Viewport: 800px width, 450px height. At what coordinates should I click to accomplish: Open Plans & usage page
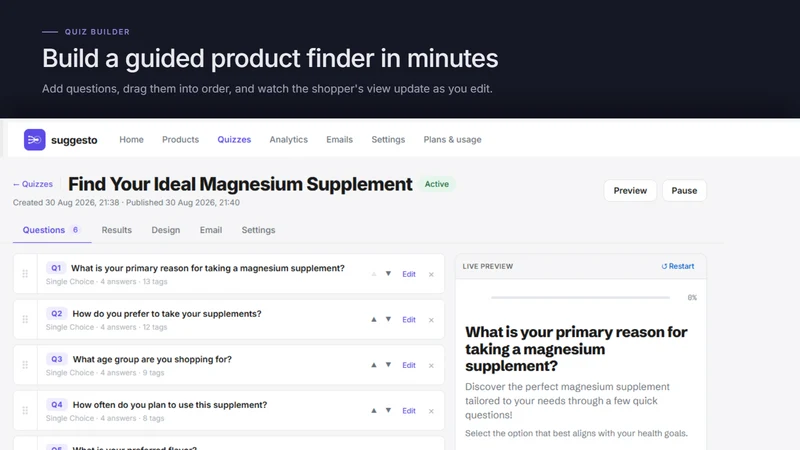(x=453, y=139)
